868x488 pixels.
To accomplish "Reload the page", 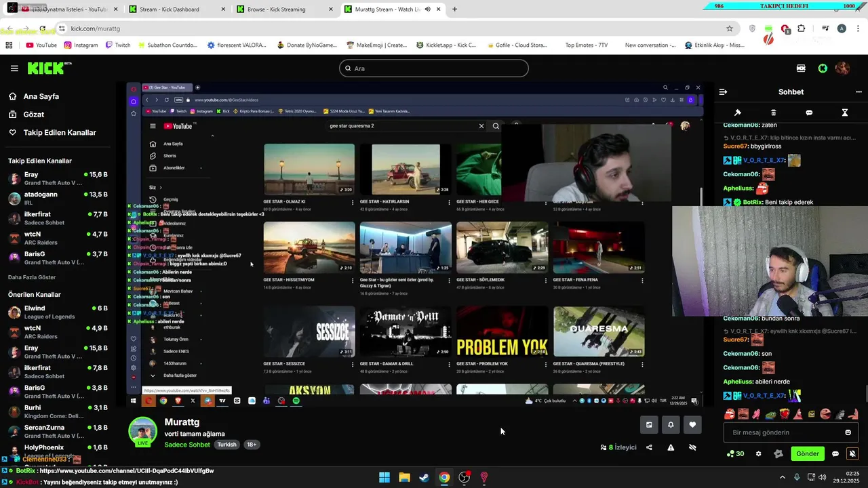I will [42, 28].
